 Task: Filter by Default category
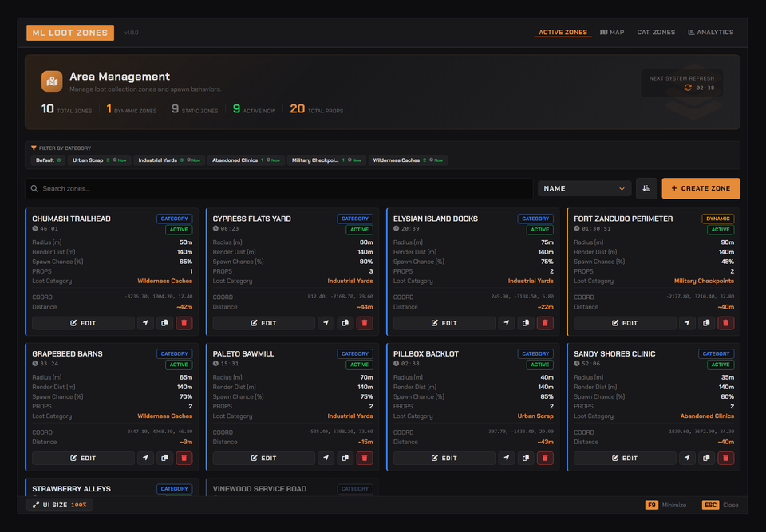click(48, 160)
